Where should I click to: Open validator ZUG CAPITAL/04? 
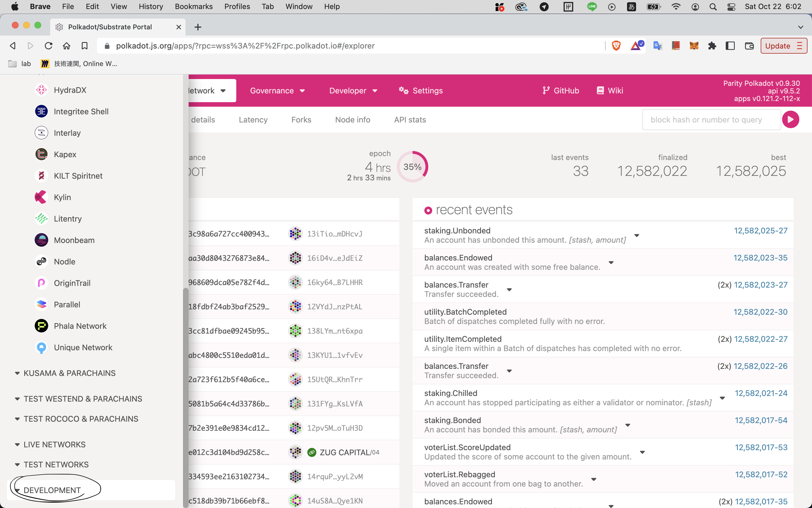tap(349, 453)
